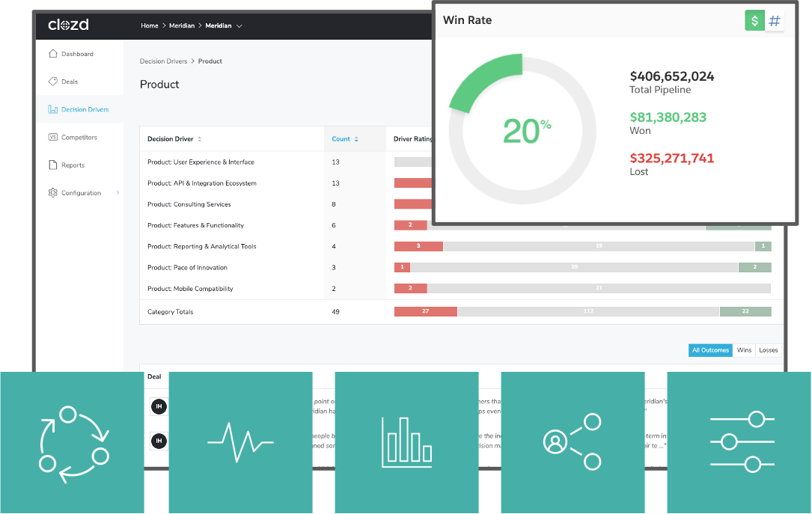Screen dimensions: 812x514
Task: Click the circular cycle arrows icon tile
Action: [73, 442]
